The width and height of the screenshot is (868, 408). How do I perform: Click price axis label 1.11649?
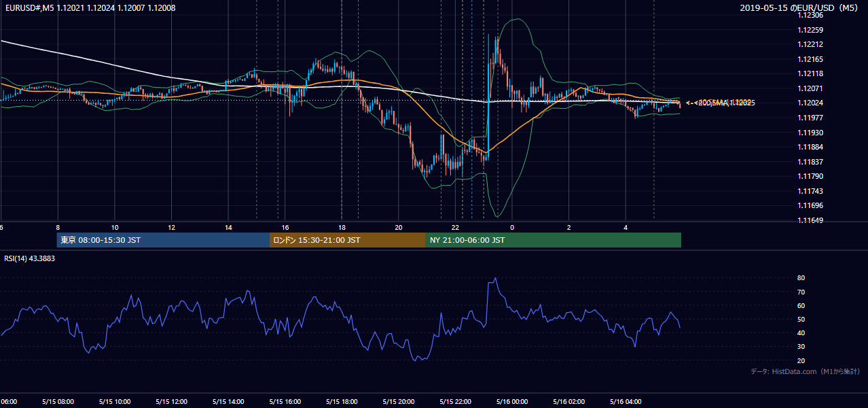point(810,220)
